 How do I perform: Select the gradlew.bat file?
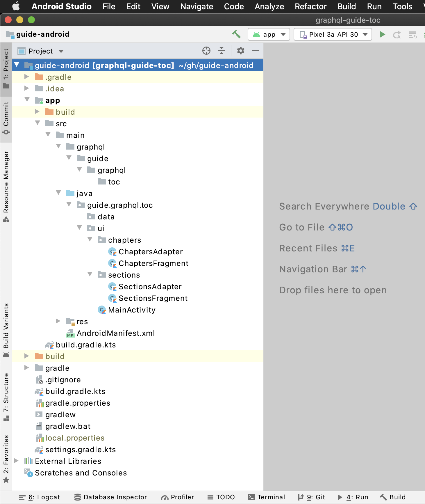(63, 426)
